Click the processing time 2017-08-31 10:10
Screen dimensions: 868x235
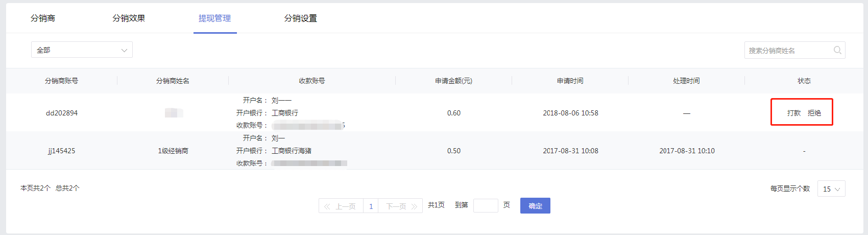687,151
